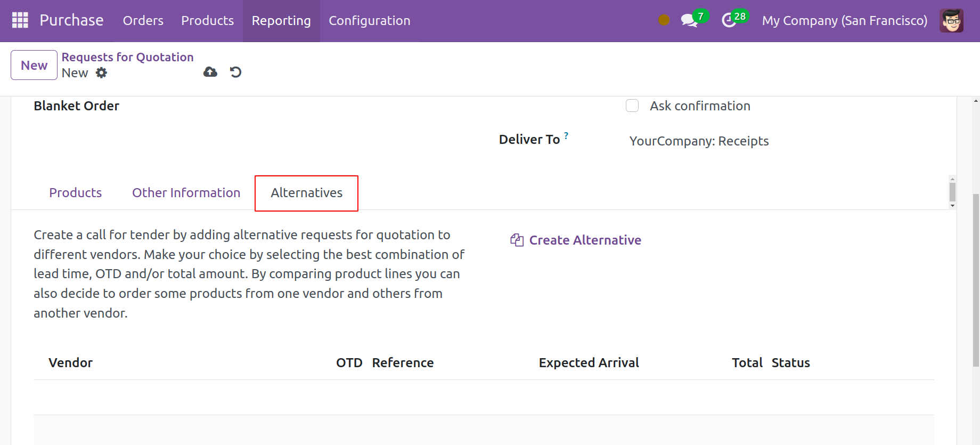
Task: Open the Products top menu
Action: (x=207, y=20)
